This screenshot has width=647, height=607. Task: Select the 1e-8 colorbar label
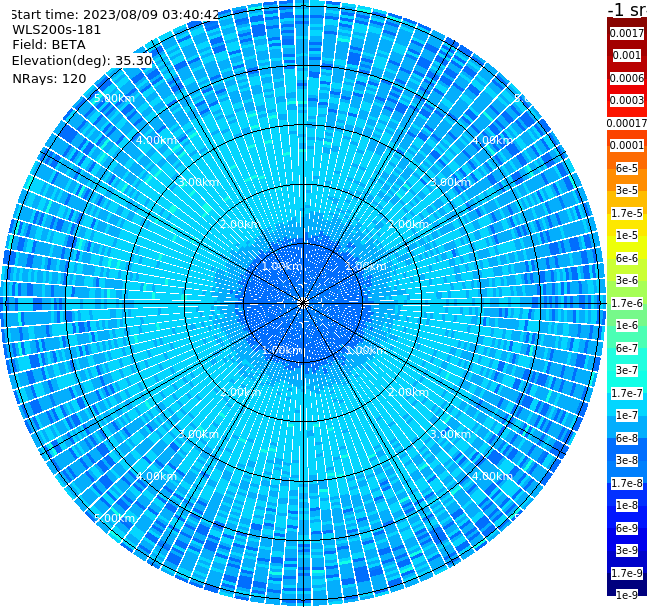pos(627,505)
